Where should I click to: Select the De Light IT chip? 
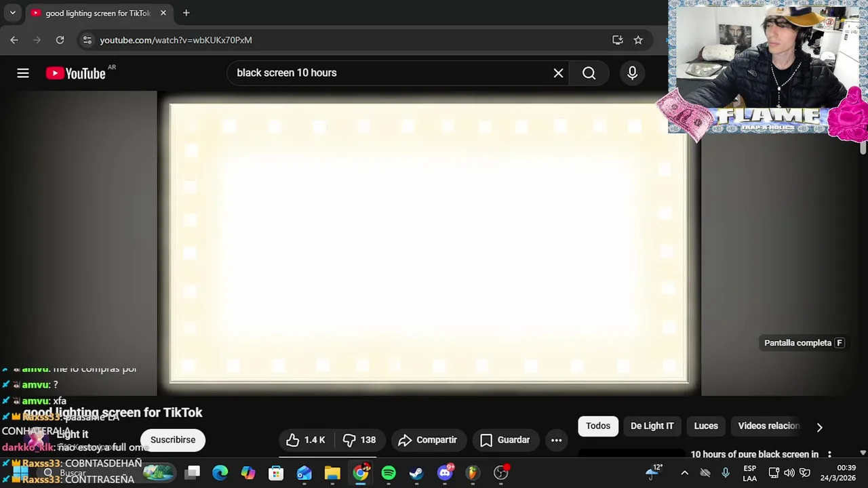pos(652,426)
